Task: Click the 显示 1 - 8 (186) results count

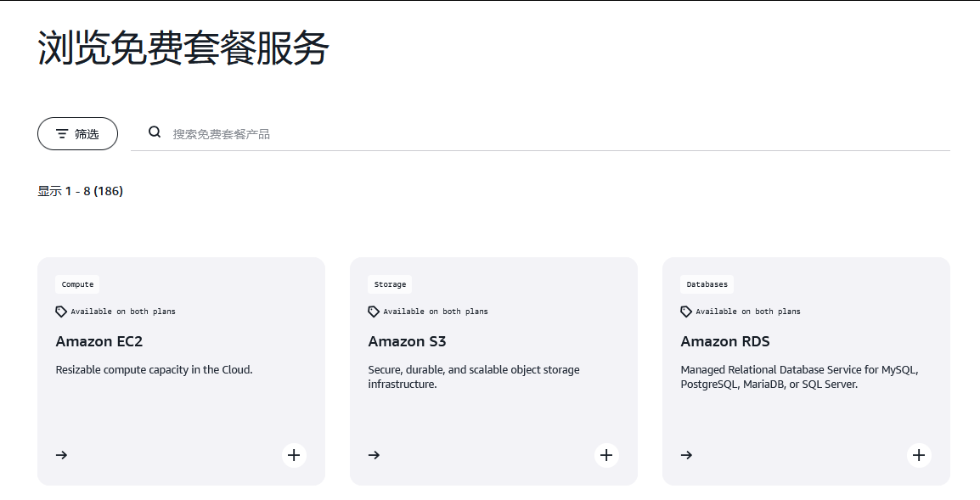Action: (x=80, y=191)
